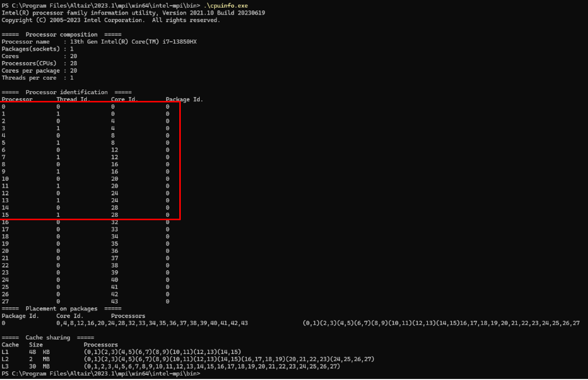Click core id list '0,4,8,12,16,20,24,28,32...' in placement row
Image resolution: width=588 pixels, height=380 pixels.
tap(152, 323)
